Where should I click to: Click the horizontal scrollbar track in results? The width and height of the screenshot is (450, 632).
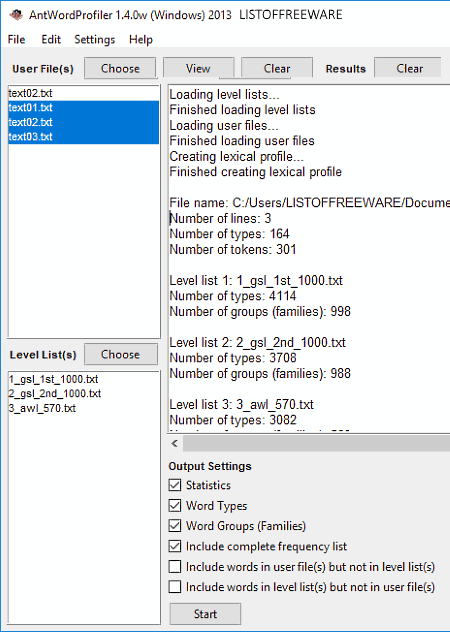pos(317,444)
